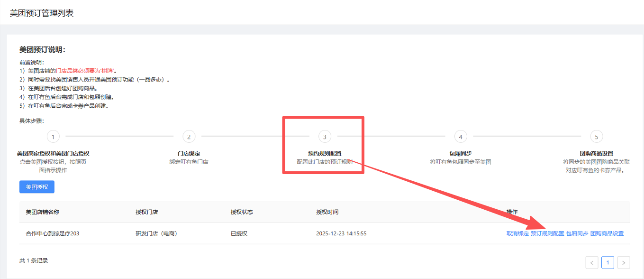Open the 包厢同步 action link
This screenshot has height=279, width=644.
577,233
